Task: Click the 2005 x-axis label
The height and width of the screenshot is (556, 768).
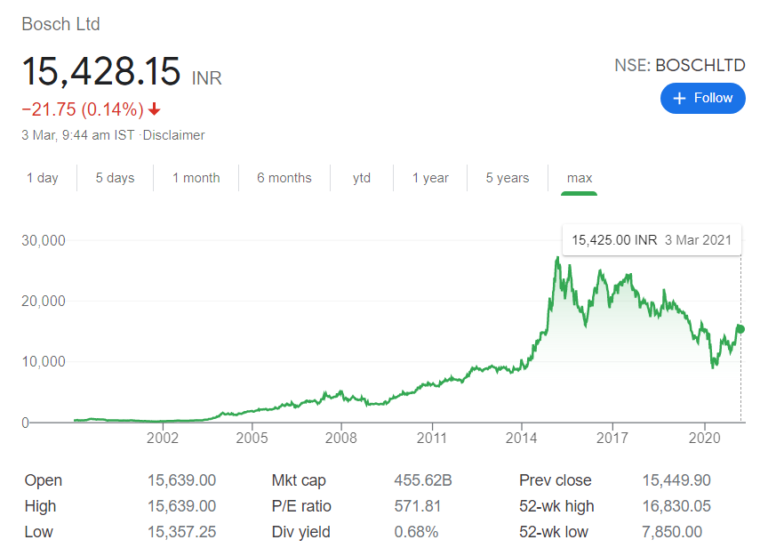Action: coord(252,437)
